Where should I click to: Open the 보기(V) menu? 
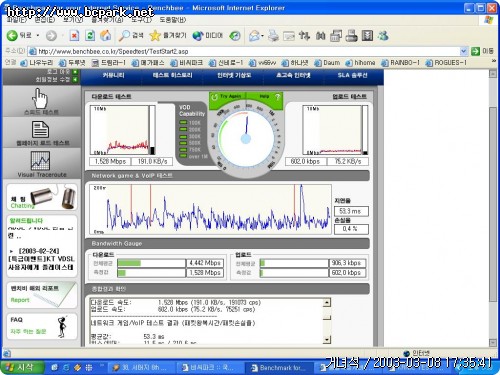point(73,20)
